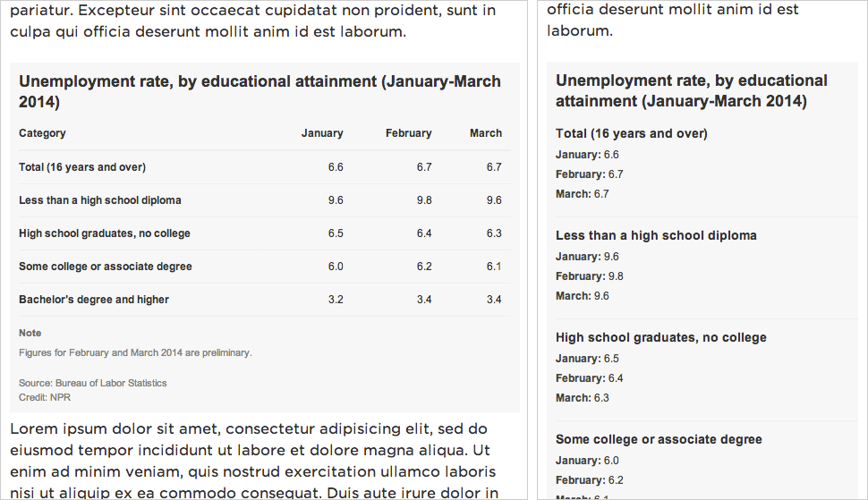The image size is (868, 500).
Task: Click the 9.8 February value in table
Action: pyautogui.click(x=424, y=200)
